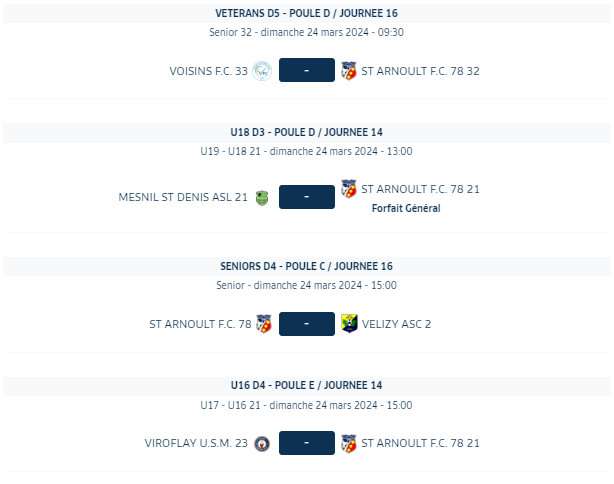Select U16 D4 Poule E Journee 14 header
Image resolution: width=614 pixels, height=484 pixels.
pos(307,385)
